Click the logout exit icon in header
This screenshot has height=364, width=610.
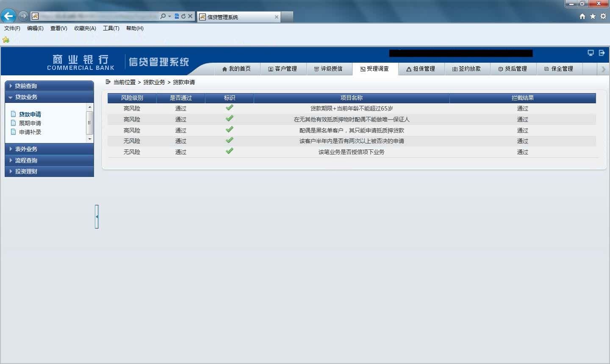[x=602, y=53]
